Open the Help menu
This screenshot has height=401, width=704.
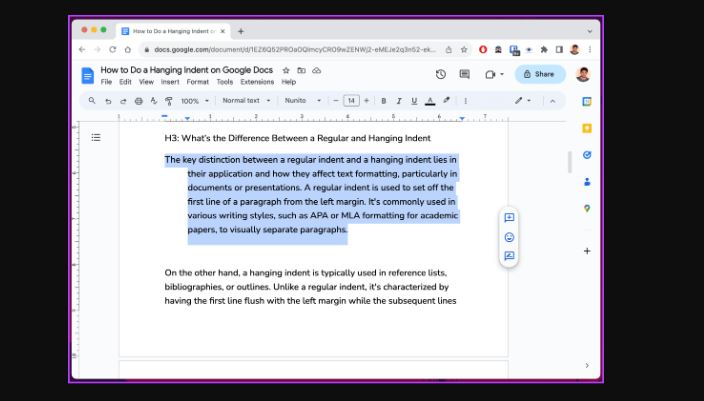tap(289, 82)
